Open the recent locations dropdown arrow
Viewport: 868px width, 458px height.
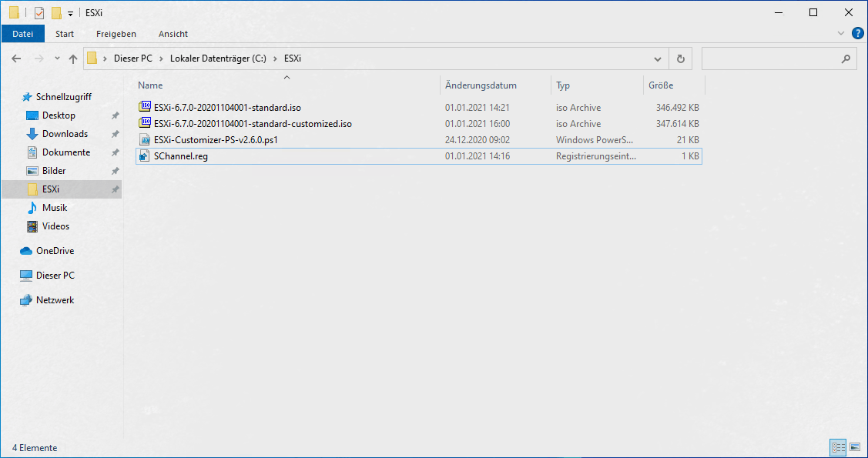[x=57, y=59]
